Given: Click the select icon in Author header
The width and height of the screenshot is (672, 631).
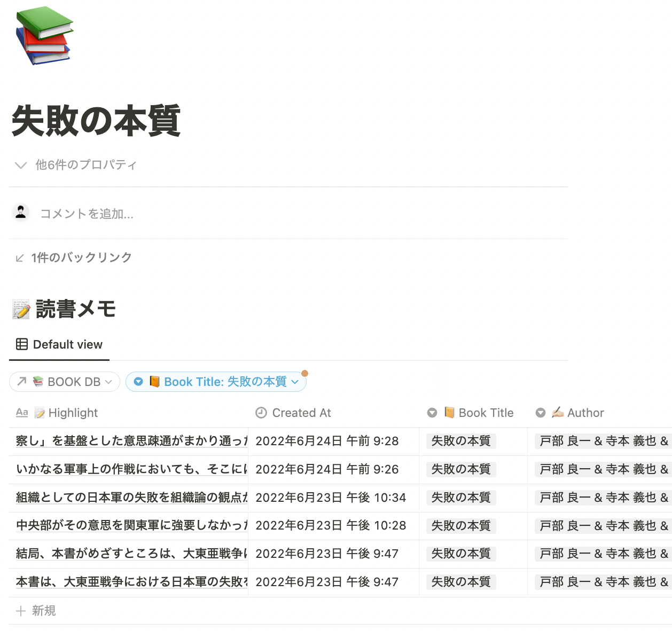Looking at the screenshot, I should point(541,413).
